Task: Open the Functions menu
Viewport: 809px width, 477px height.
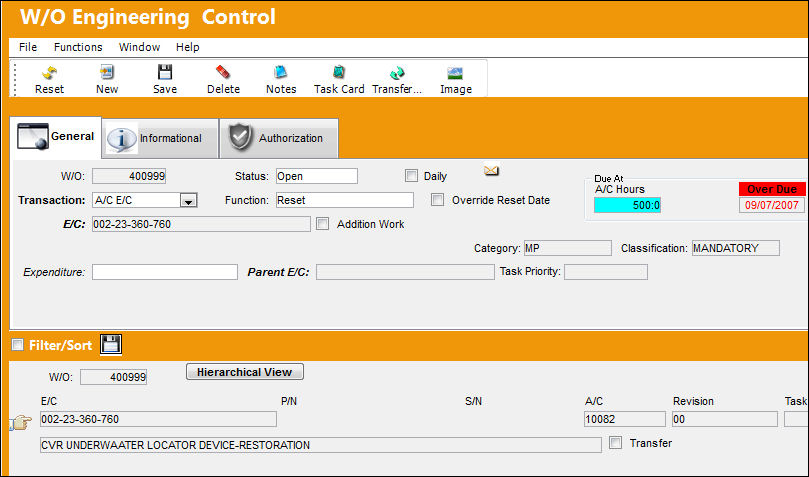Action: [x=78, y=47]
